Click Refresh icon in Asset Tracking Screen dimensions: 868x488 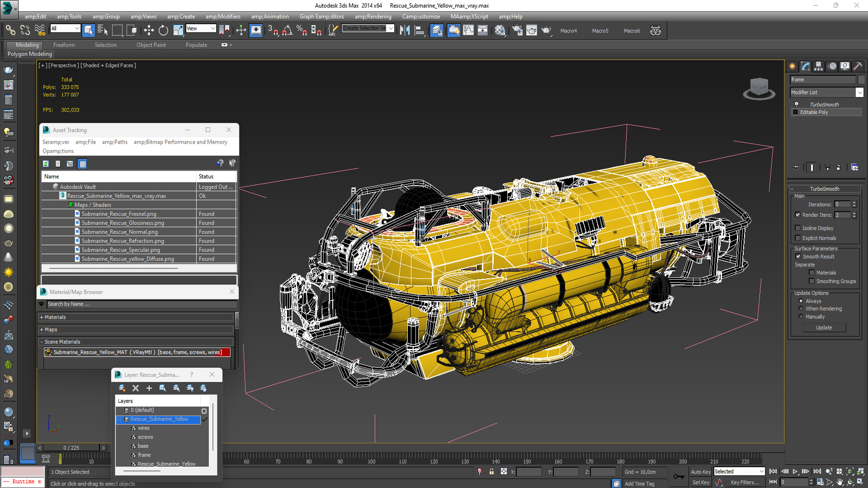coord(46,164)
